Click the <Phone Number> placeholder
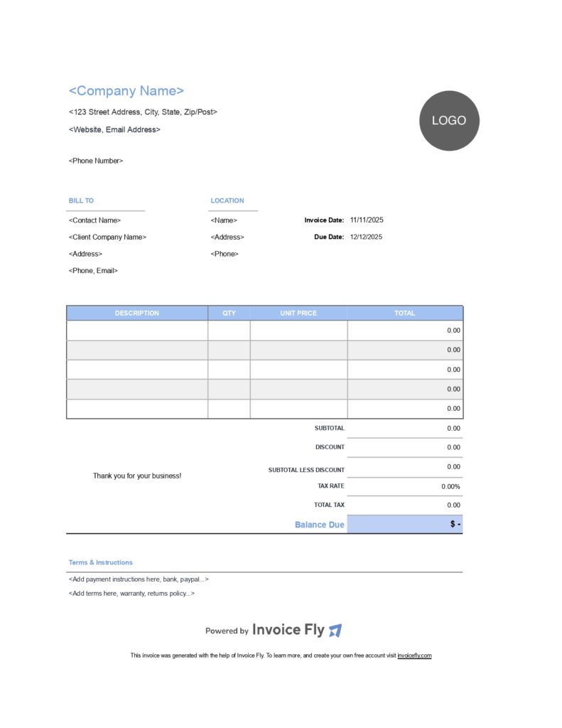 tap(96, 161)
